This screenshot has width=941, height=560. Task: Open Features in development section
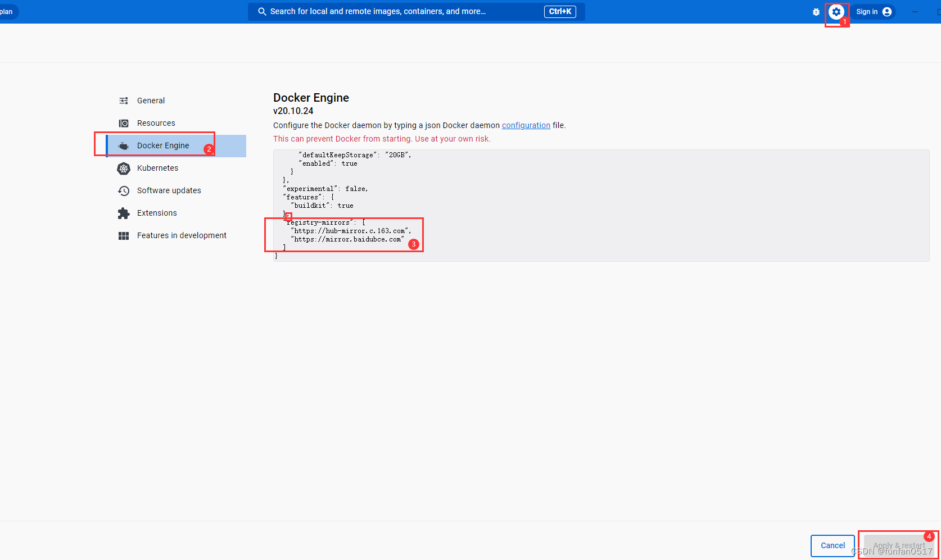point(176,235)
